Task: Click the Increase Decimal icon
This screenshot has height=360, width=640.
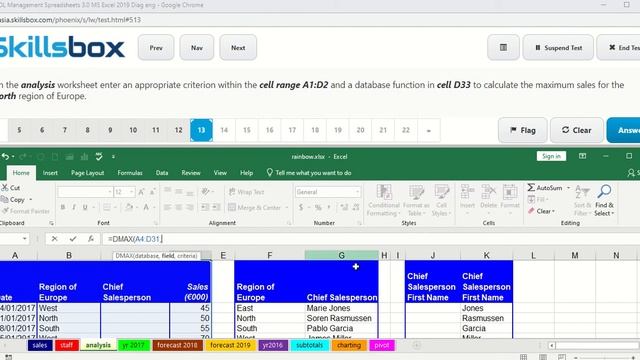Action: (344, 207)
